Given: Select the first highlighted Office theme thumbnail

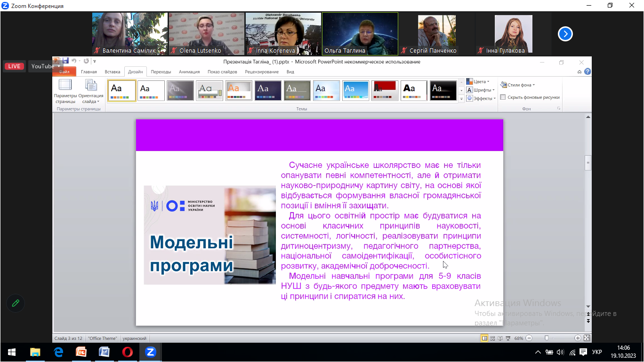Looking at the screenshot, I should pos(122,91).
